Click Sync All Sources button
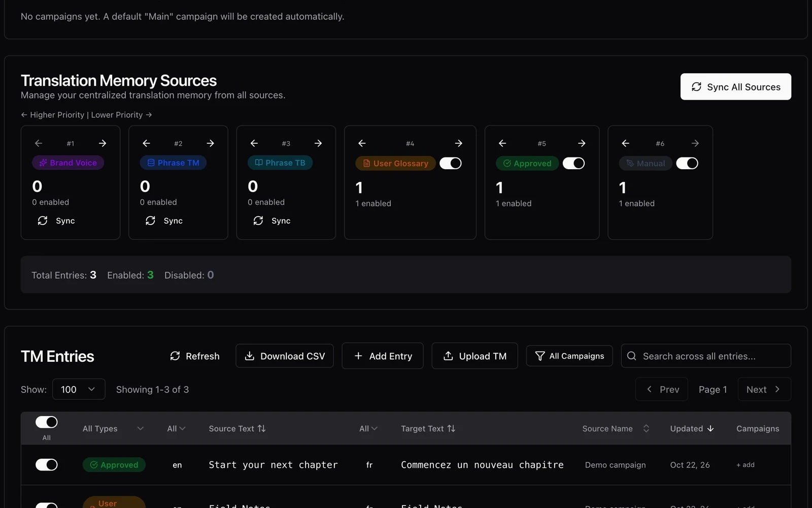This screenshot has height=508, width=812. click(736, 87)
